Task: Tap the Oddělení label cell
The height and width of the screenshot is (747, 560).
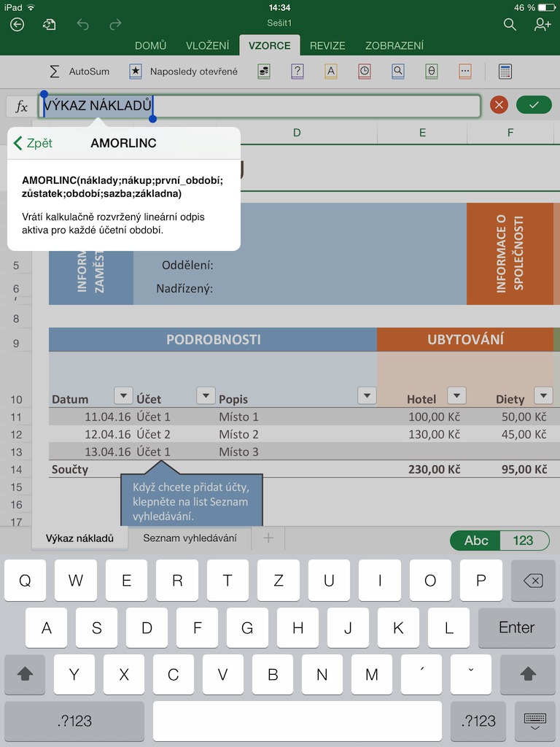Action: tap(187, 266)
